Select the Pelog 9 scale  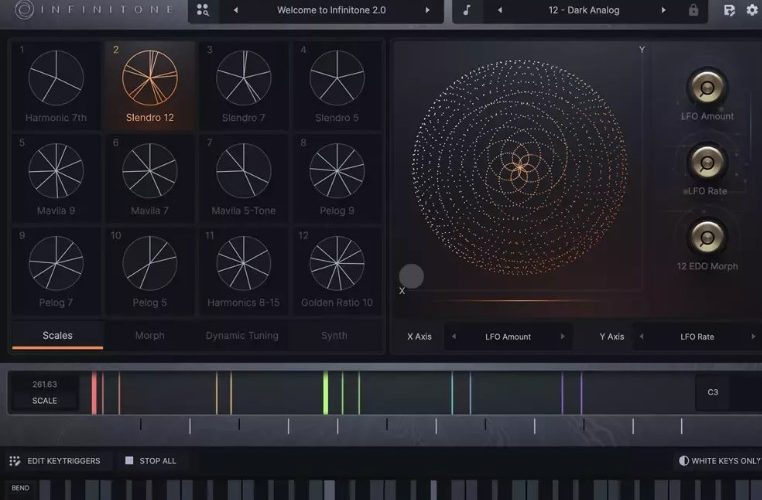[x=337, y=179]
